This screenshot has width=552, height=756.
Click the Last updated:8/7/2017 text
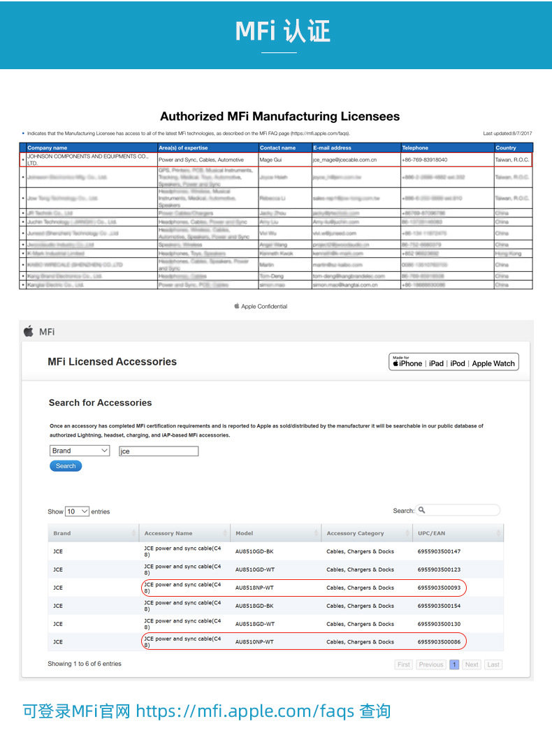508,133
